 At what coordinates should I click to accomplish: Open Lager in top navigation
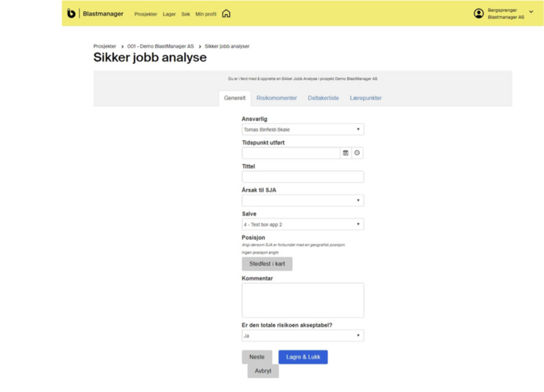tap(169, 14)
